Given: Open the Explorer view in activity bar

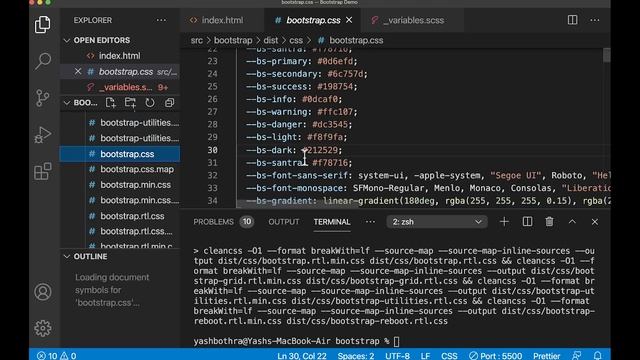Looking at the screenshot, I should [x=42, y=24].
